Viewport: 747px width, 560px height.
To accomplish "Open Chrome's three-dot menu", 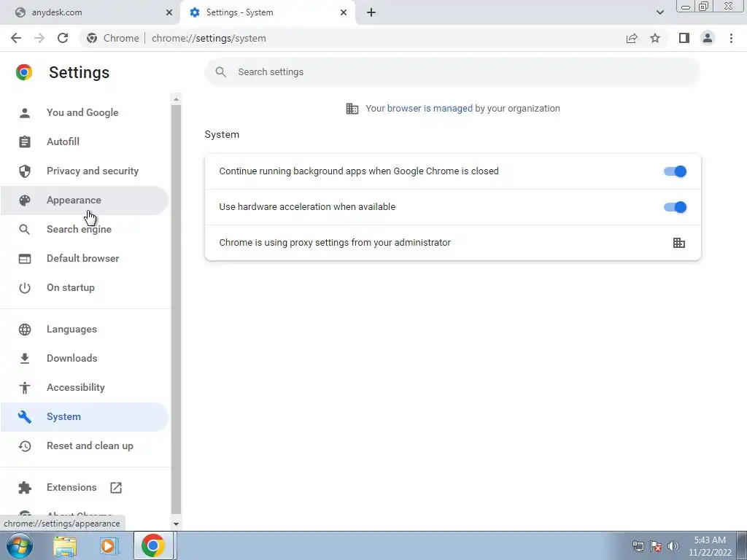I will 731,38.
